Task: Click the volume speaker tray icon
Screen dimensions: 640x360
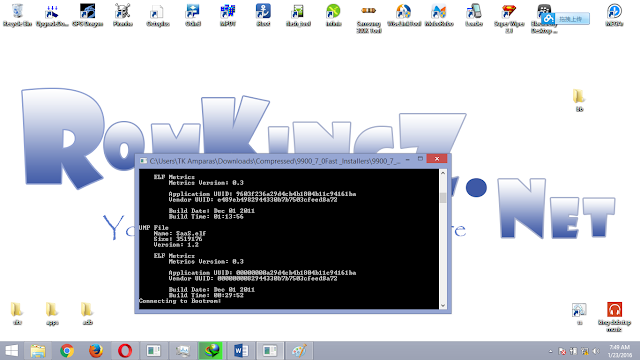Action: 596,351
